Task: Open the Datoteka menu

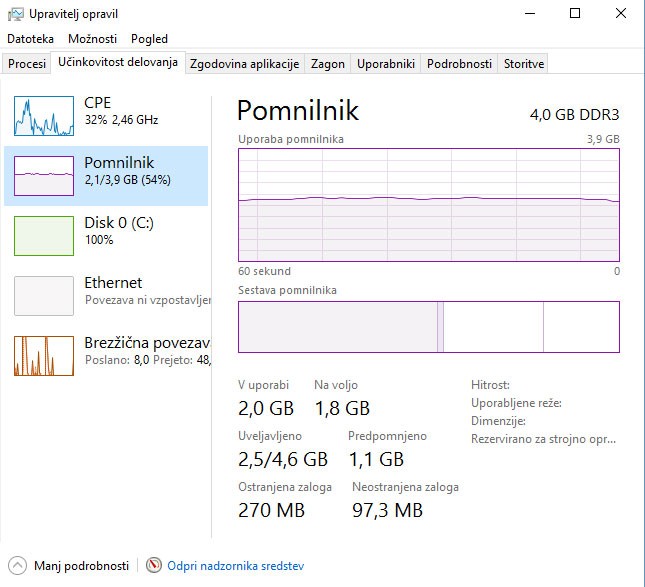Action: 31,39
